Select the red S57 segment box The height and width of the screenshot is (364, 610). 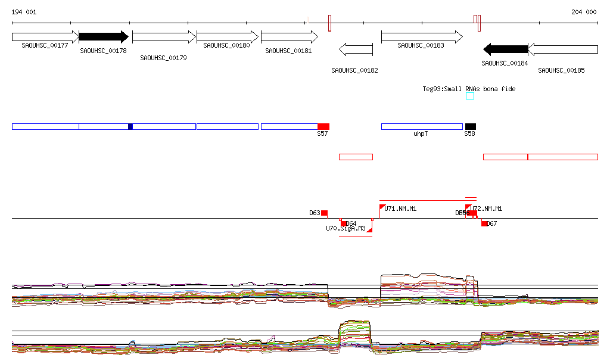[x=323, y=126]
